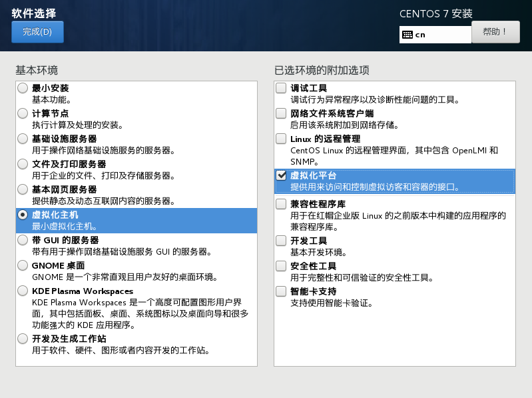Choose the 基础设施服务器 radio option

coord(23,139)
